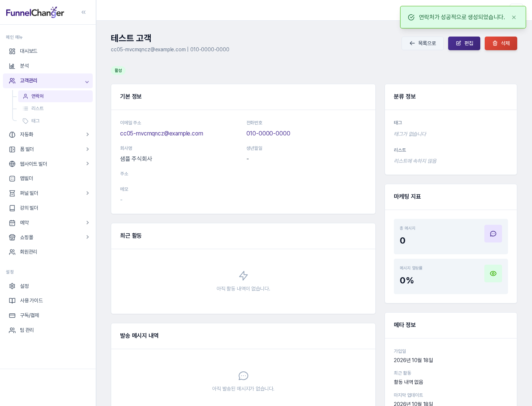
Task: Select the 연락처 submenu item
Action: click(55, 96)
